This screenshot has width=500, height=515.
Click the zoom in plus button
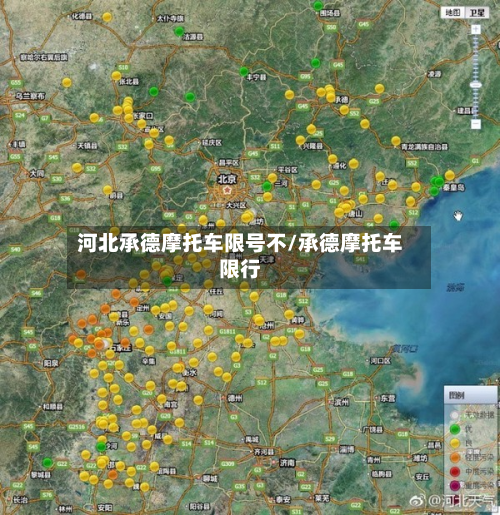coord(476,29)
